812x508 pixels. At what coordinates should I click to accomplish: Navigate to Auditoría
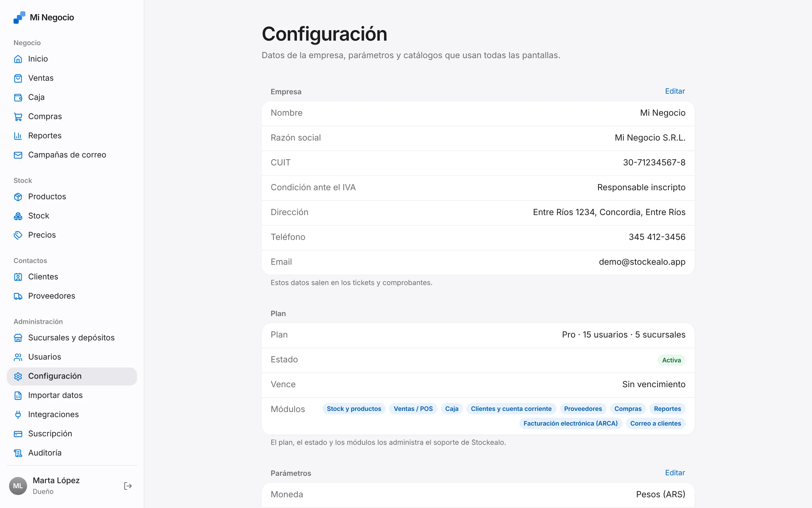click(72, 453)
